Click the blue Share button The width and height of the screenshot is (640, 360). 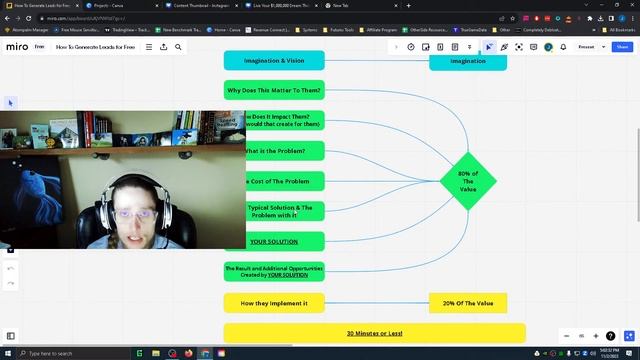(x=622, y=47)
